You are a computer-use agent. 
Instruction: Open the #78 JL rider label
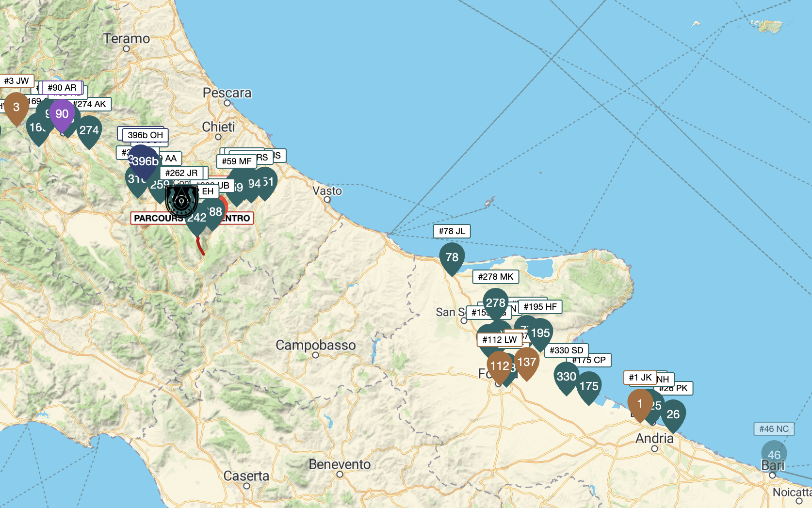452,231
